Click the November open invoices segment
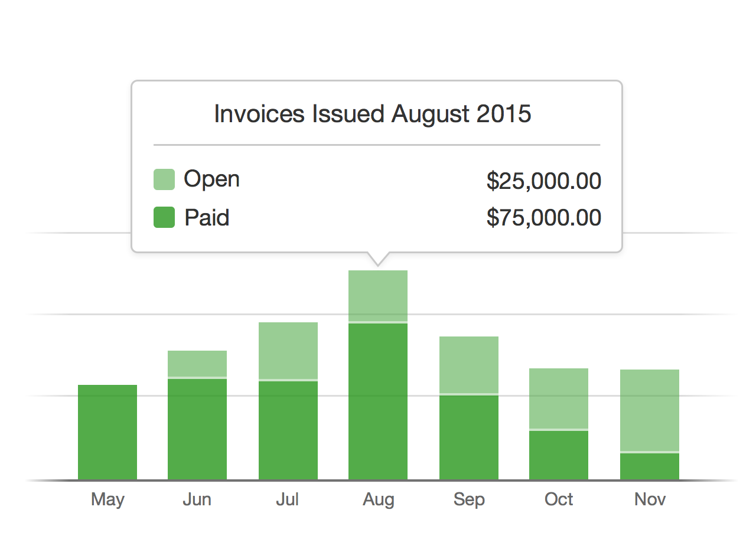The height and width of the screenshot is (536, 756). coord(650,410)
